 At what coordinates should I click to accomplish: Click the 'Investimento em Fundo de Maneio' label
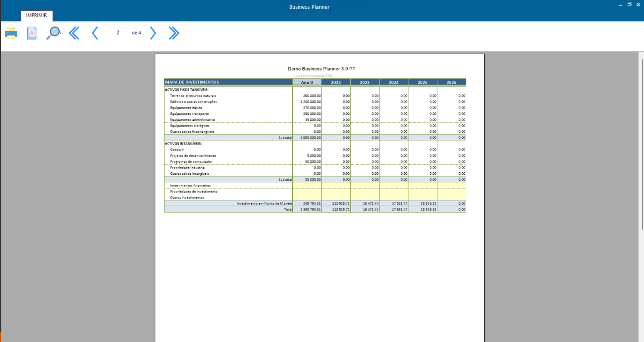click(264, 204)
